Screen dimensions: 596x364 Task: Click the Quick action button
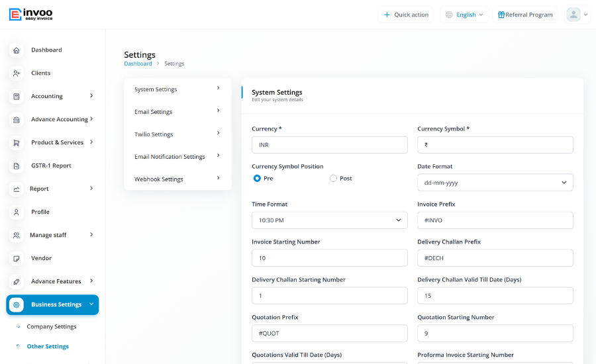pyautogui.click(x=405, y=15)
